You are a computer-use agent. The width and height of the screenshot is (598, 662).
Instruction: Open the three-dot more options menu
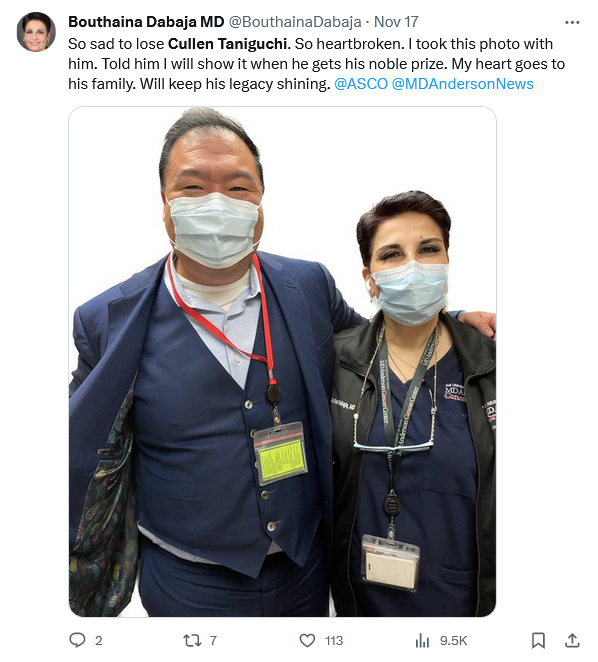tap(572, 22)
